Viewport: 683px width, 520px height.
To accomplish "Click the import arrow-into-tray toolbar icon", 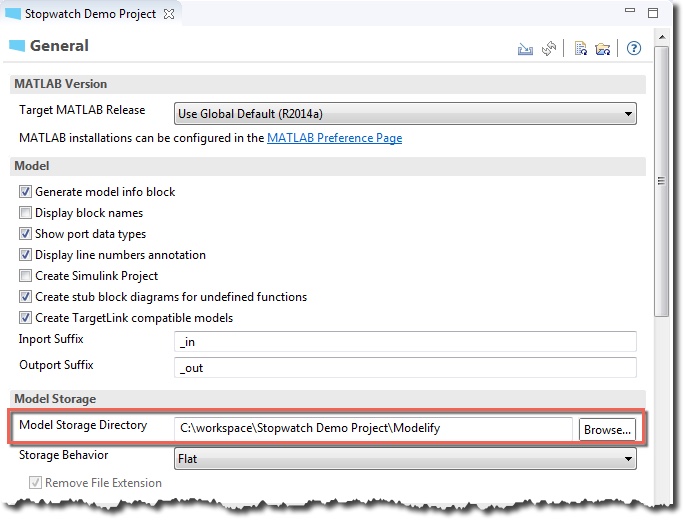I will tap(525, 49).
